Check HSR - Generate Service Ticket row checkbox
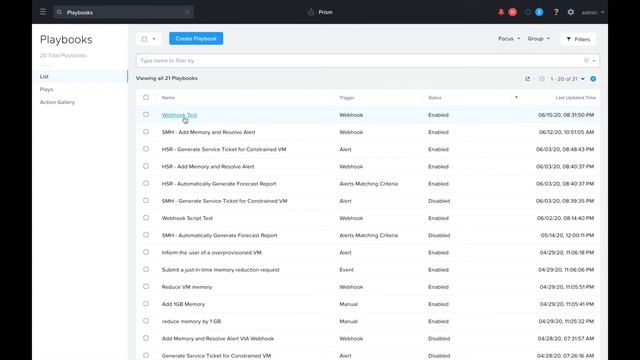The width and height of the screenshot is (640, 360). coord(146,149)
